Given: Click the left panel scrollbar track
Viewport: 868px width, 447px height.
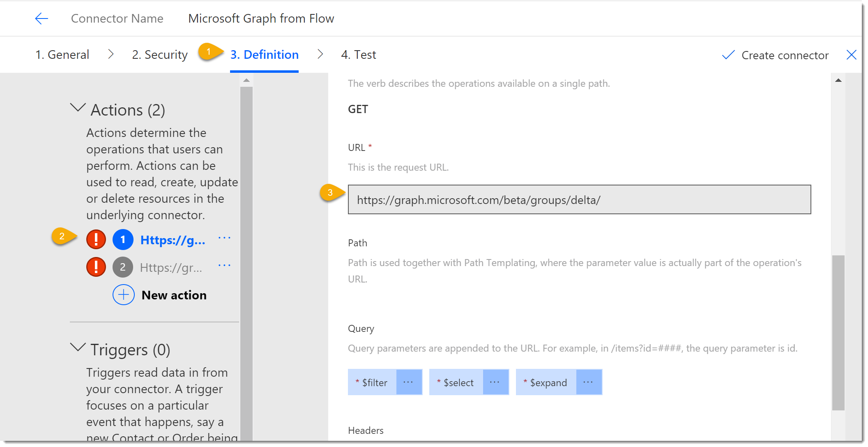Looking at the screenshot, I should [246, 263].
